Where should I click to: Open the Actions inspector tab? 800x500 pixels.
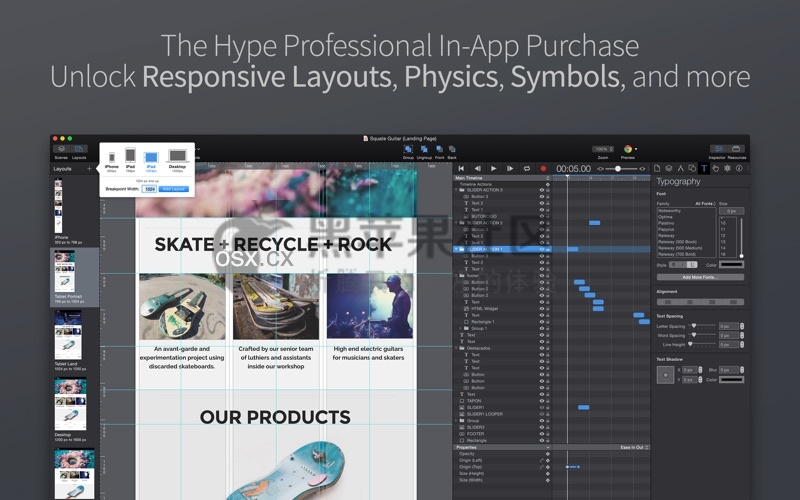pos(716,168)
